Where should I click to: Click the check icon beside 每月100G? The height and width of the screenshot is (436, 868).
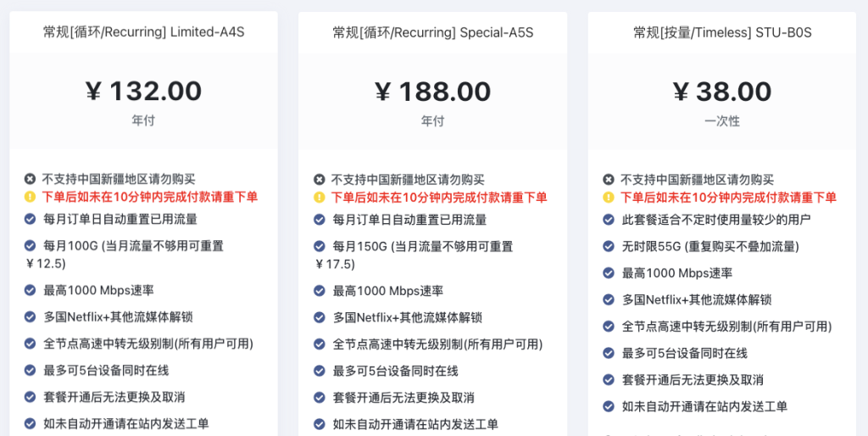(30, 246)
